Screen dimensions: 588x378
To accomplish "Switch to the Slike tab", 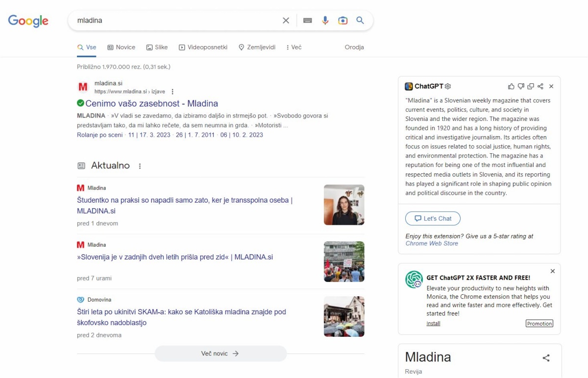I will click(x=157, y=47).
